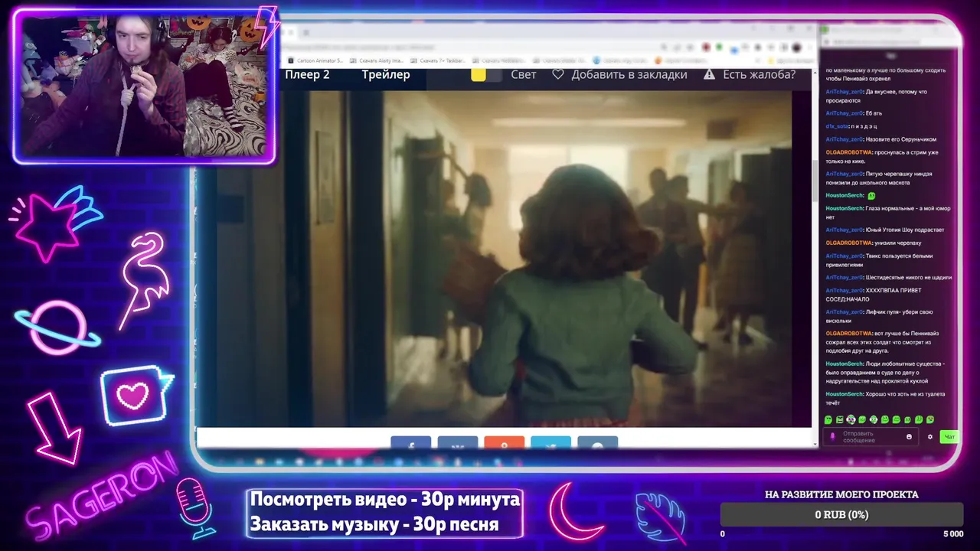Click the browser profile avatar icon
Viewport: 980px width, 551px height.
tap(796, 47)
